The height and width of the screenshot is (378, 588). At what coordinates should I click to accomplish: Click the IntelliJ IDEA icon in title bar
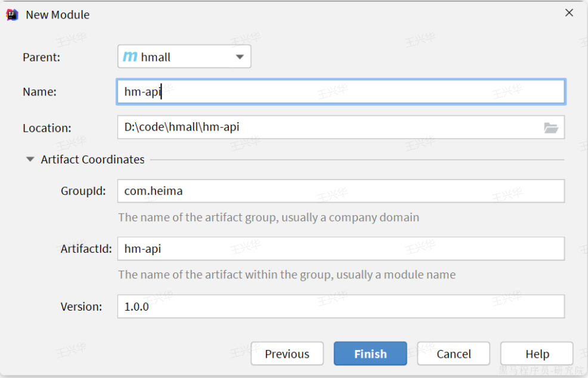click(12, 15)
